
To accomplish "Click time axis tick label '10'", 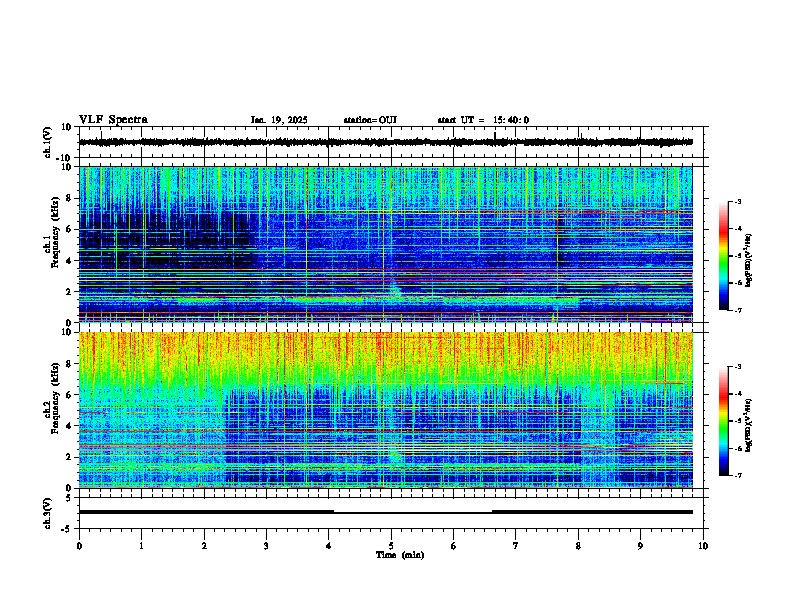I will click(703, 546).
